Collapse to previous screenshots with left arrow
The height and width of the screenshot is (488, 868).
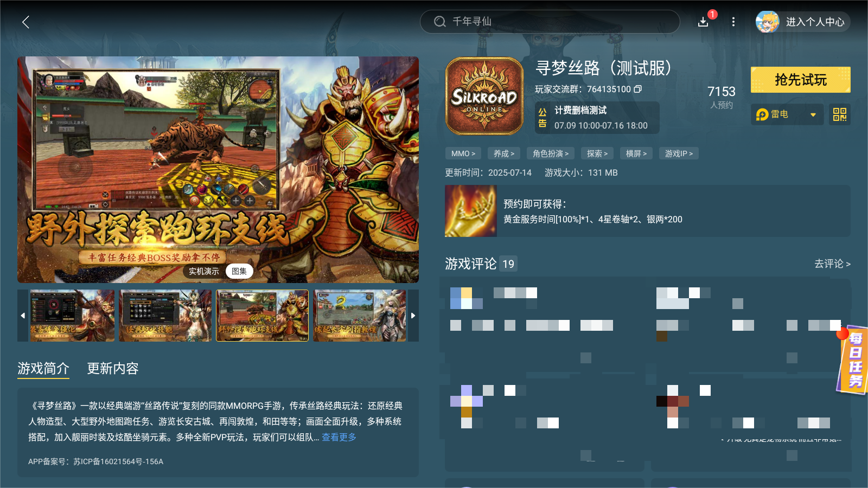[x=23, y=316]
